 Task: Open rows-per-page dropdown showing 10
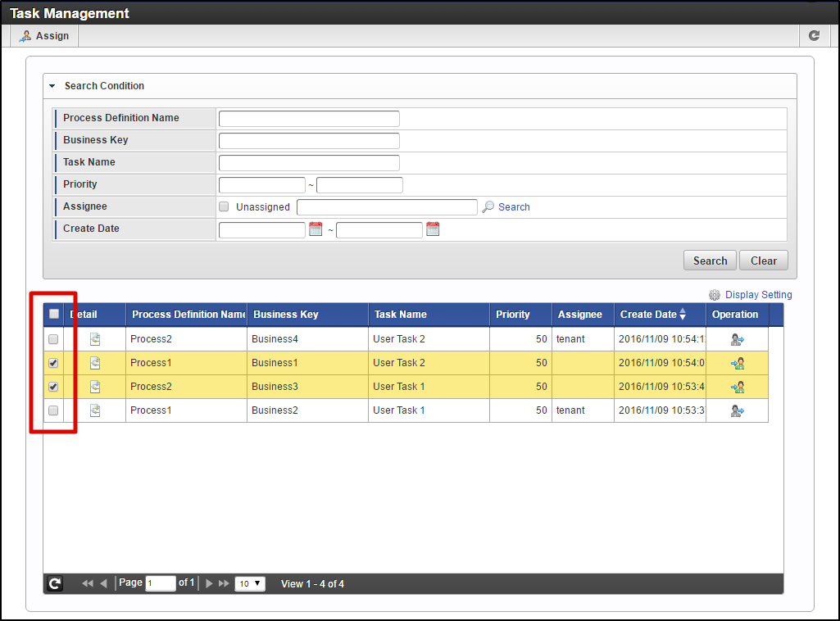point(250,583)
